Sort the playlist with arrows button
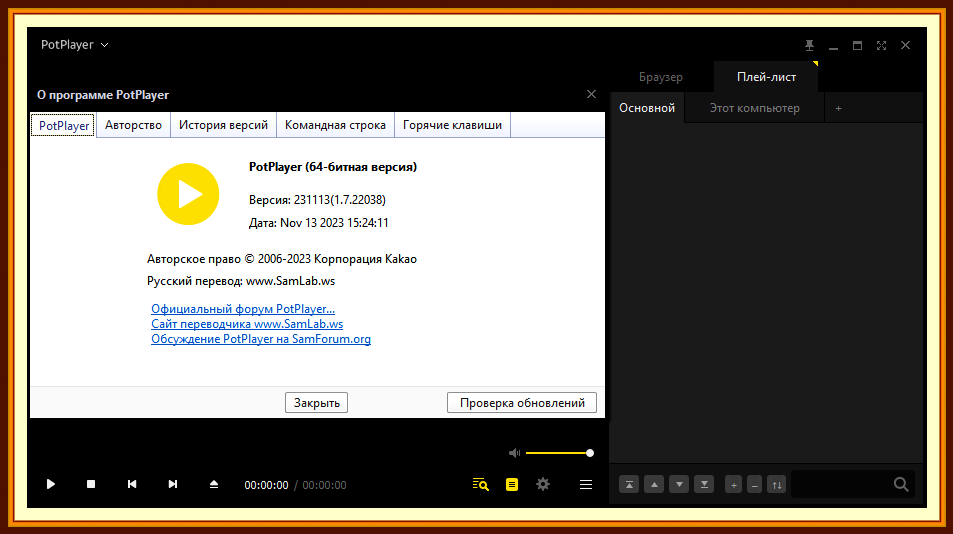Screen dimensions: 953x534 777,485
